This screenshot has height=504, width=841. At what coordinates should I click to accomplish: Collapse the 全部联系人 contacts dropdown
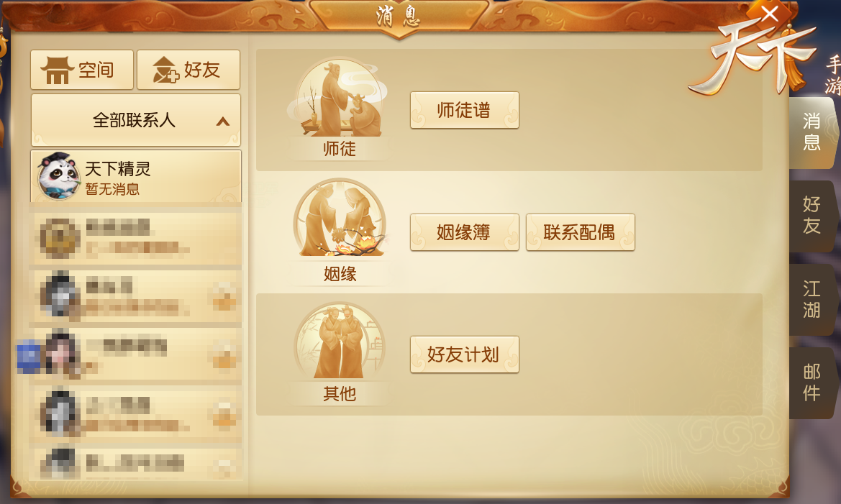(136, 120)
